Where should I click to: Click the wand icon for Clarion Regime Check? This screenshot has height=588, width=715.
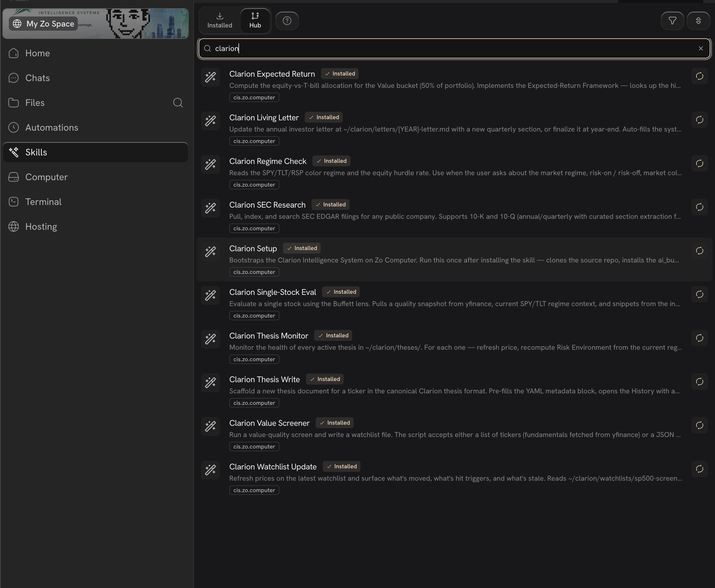pyautogui.click(x=210, y=165)
